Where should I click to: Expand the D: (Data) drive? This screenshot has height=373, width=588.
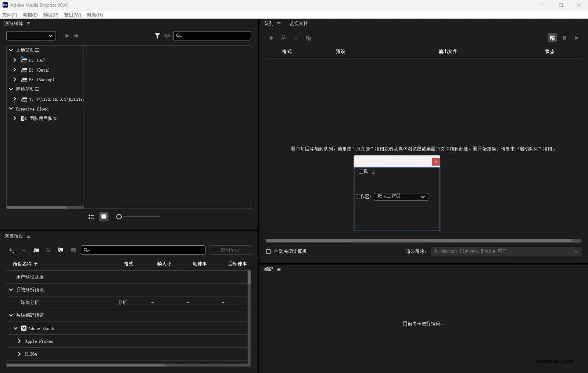(15, 70)
